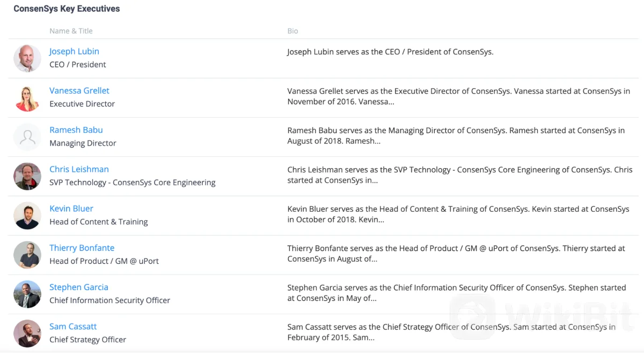The image size is (644, 353).
Task: Go to Sam Cassatt's profile link
Action: coord(73,326)
